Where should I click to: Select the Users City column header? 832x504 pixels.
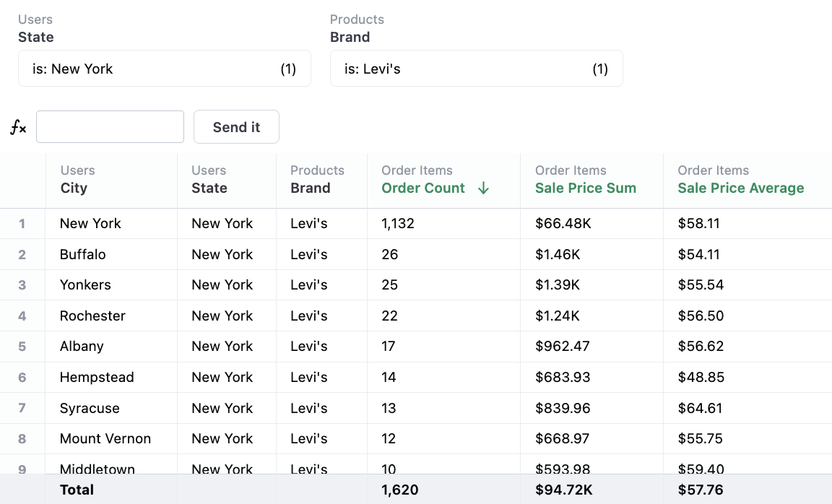(x=74, y=188)
